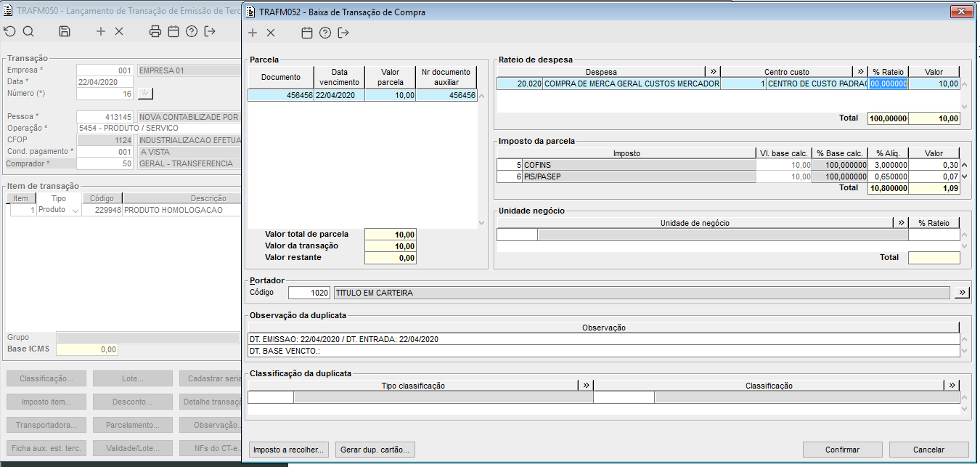Click Cond. pagamento code field
Image resolution: width=980 pixels, height=467 pixels.
[105, 152]
